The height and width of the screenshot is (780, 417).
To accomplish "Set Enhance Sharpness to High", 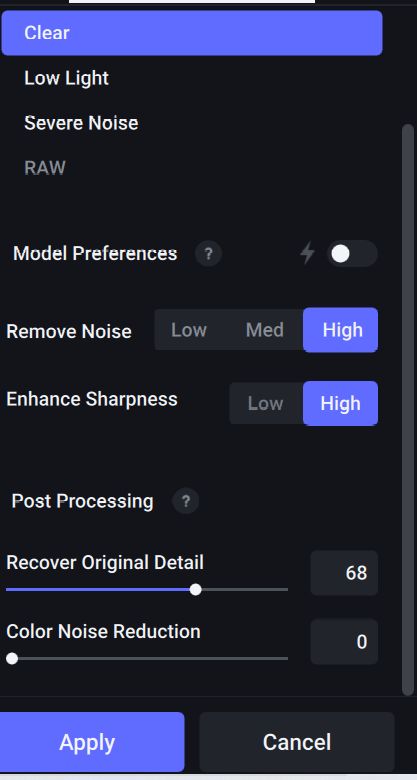I will (x=341, y=403).
